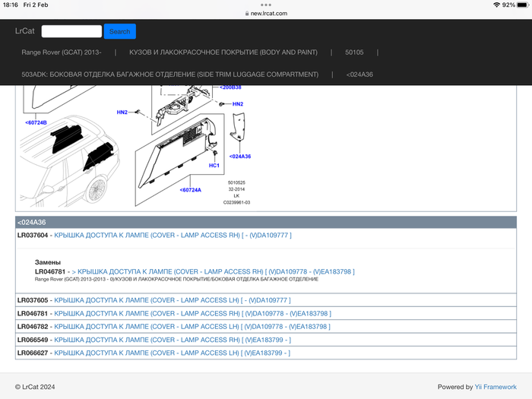Click the LrCat logo link
This screenshot has height=399, width=532.
[x=25, y=31]
